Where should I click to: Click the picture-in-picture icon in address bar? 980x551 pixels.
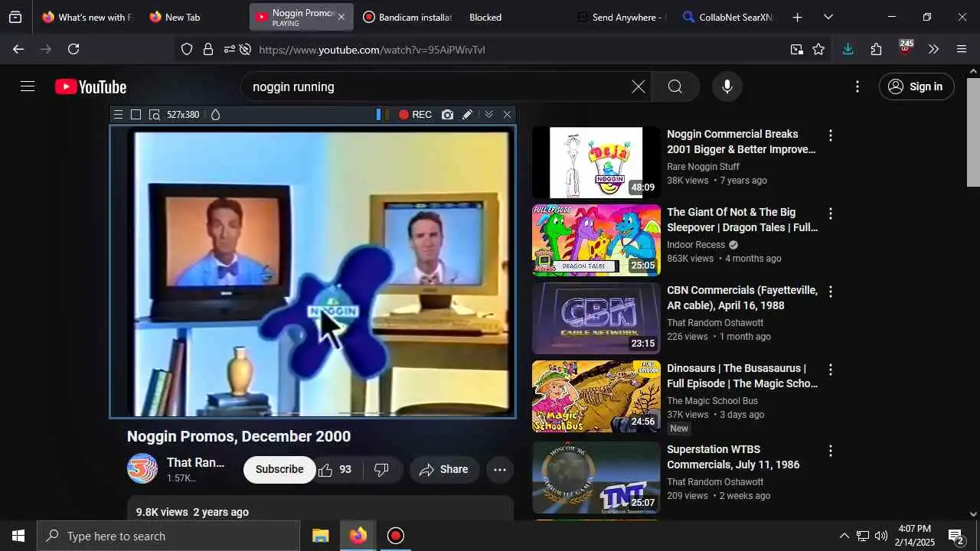(797, 49)
